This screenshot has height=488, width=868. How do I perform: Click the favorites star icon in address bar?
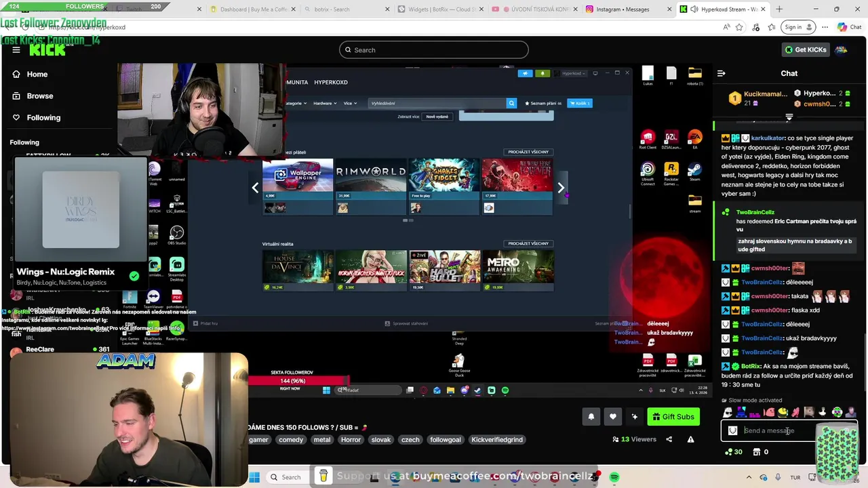point(739,27)
